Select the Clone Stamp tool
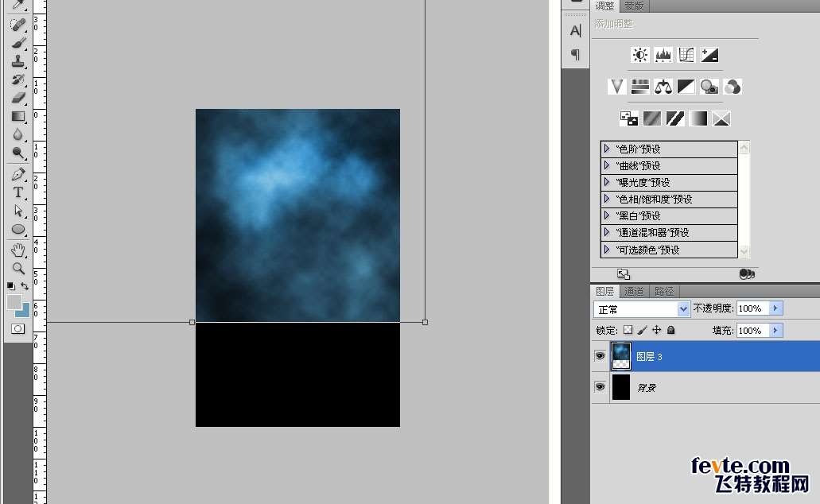This screenshot has width=820, height=504. pyautogui.click(x=17, y=61)
